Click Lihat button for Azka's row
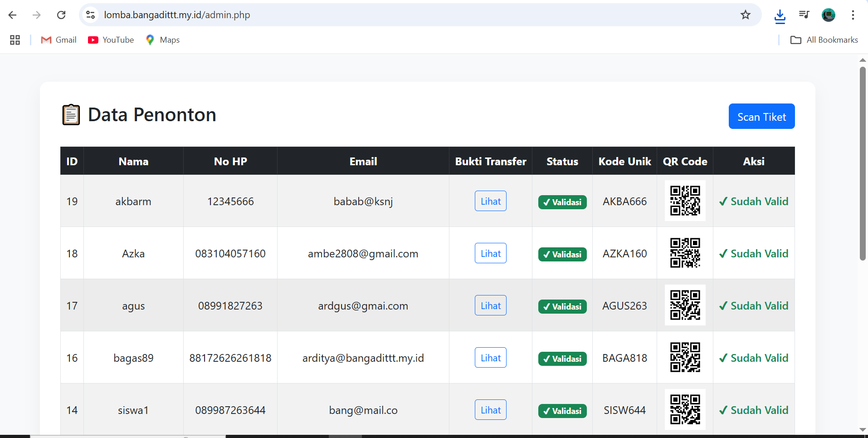 pyautogui.click(x=490, y=253)
